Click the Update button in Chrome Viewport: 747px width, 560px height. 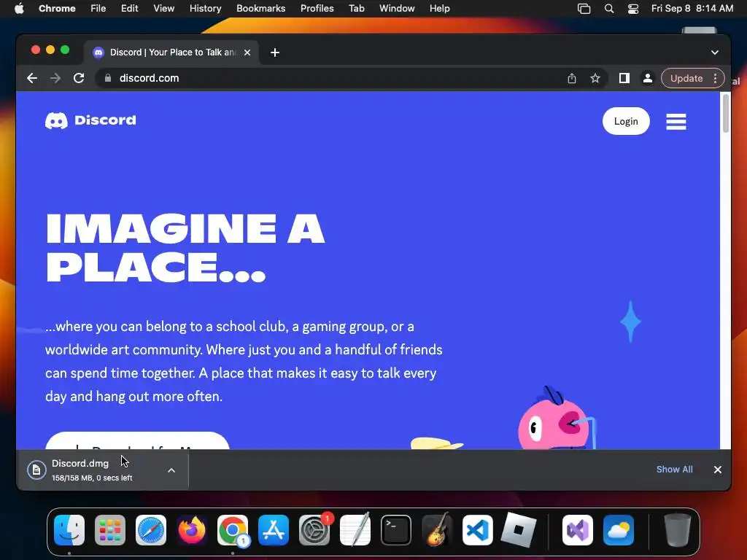point(686,78)
